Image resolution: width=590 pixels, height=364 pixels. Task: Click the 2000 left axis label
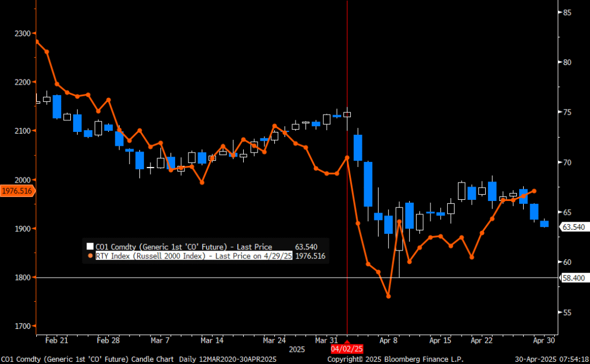[22, 180]
